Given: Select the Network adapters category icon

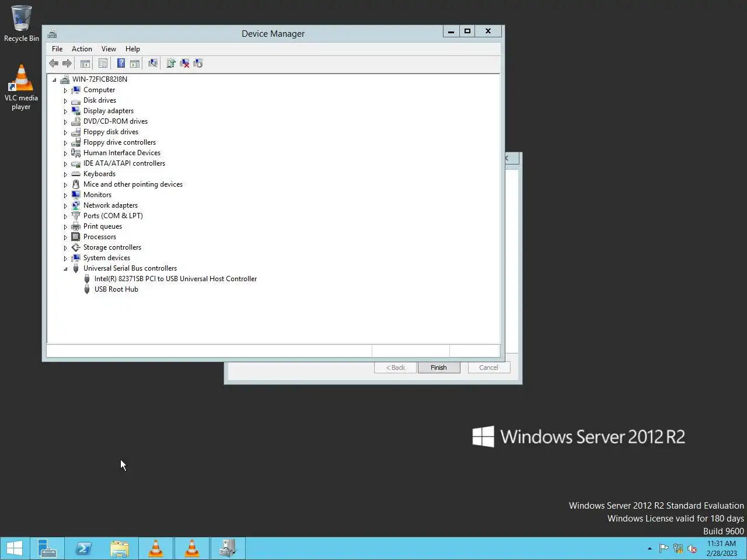Looking at the screenshot, I should 76,205.
